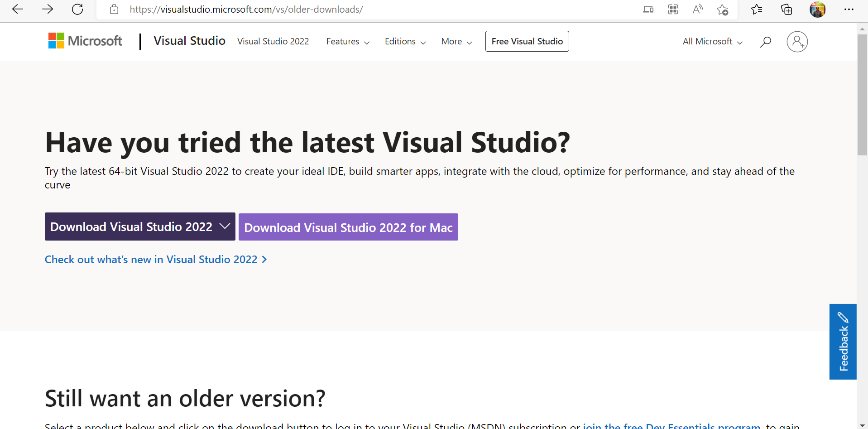Click the sign-in account icon
Viewport: 868px width, 429px height.
pos(797,41)
